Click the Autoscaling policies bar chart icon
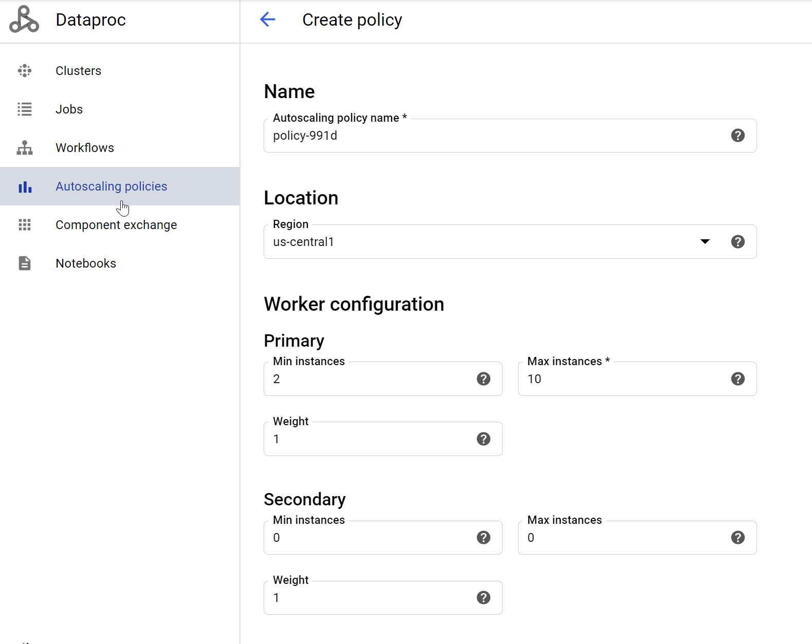This screenshot has height=644, width=812. tap(25, 186)
